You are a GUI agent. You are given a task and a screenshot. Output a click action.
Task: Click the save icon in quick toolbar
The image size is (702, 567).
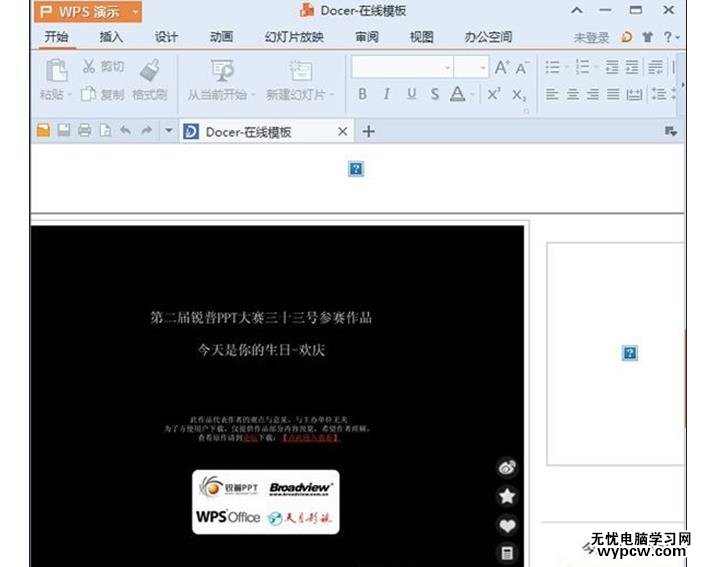tap(64, 130)
